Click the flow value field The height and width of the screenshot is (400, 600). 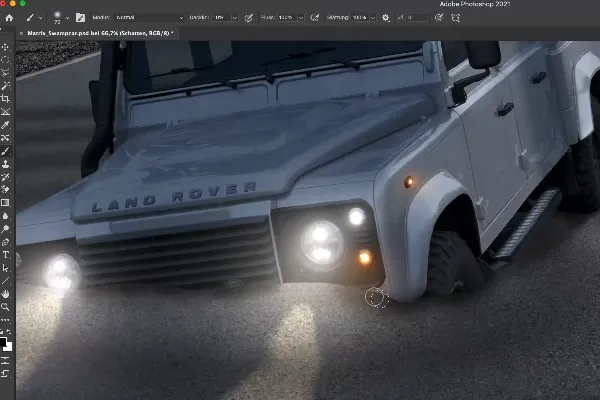click(287, 18)
